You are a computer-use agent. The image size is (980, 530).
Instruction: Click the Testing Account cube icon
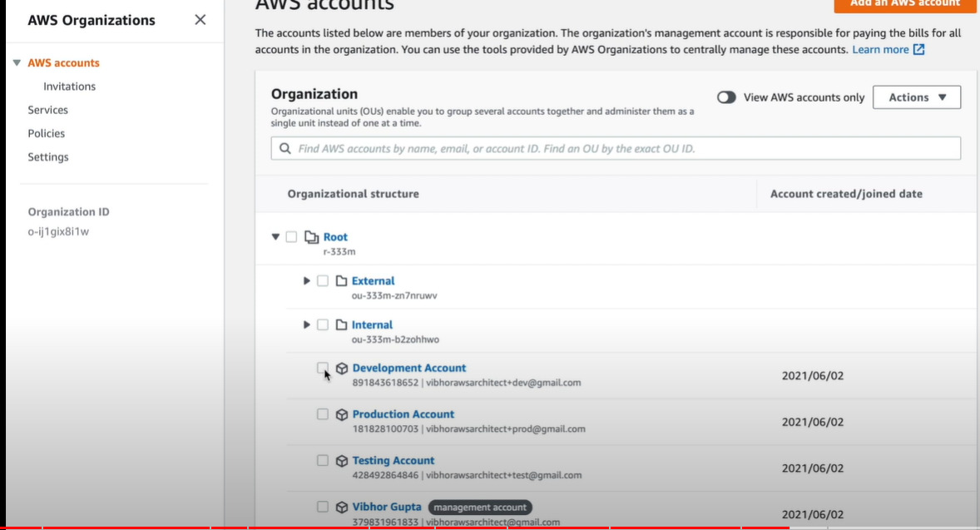pyautogui.click(x=342, y=461)
